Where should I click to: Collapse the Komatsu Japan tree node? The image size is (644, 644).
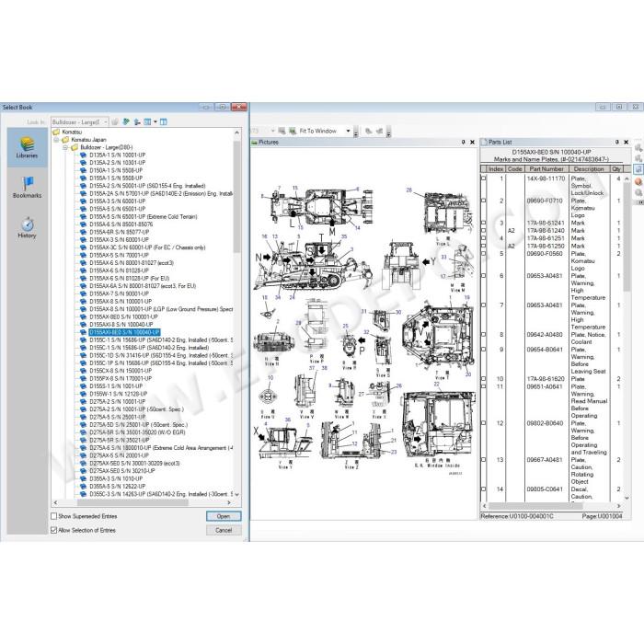pos(56,140)
